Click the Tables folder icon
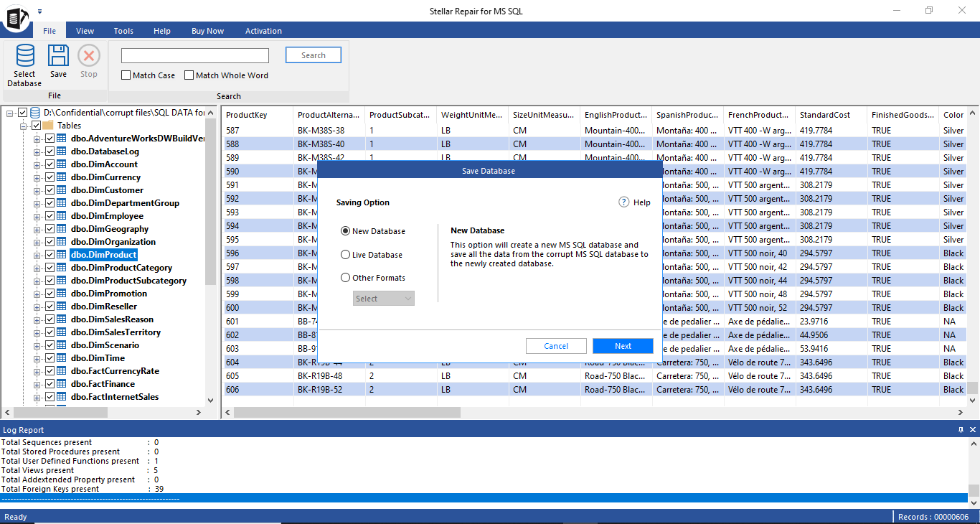 [49, 126]
